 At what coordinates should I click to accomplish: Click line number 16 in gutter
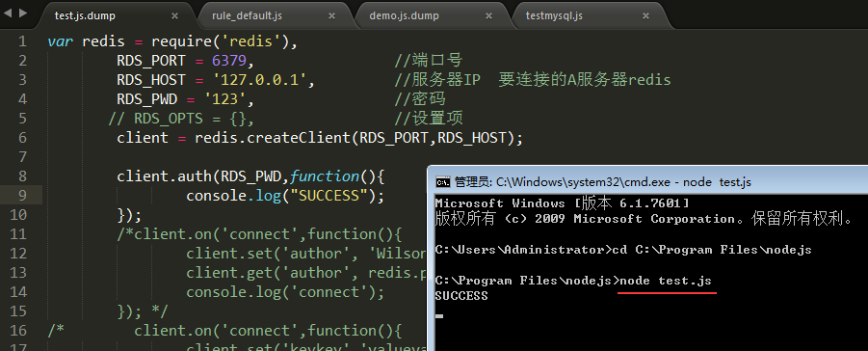tap(17, 331)
